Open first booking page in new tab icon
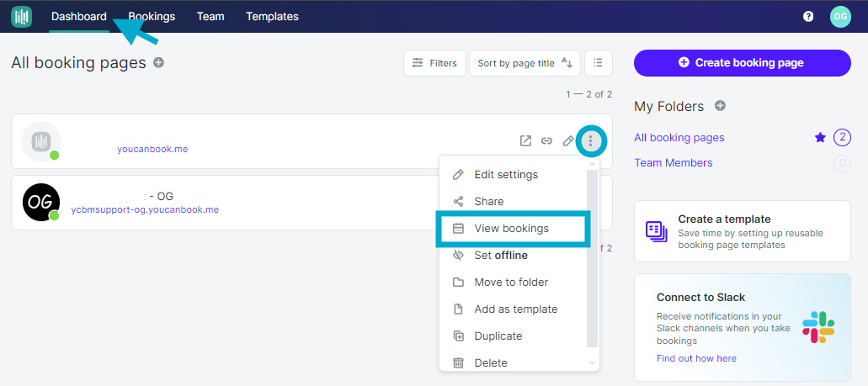The width and height of the screenshot is (868, 386). pos(525,141)
